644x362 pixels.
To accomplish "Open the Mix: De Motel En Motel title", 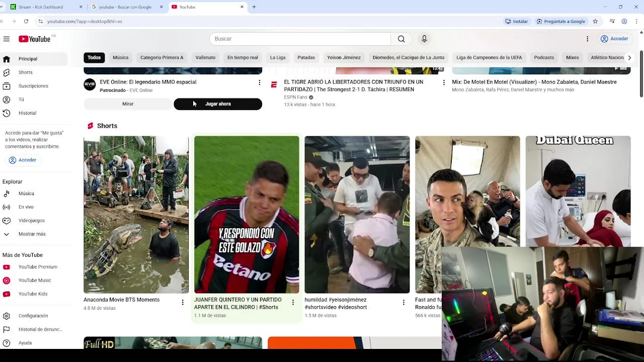I will [x=534, y=82].
